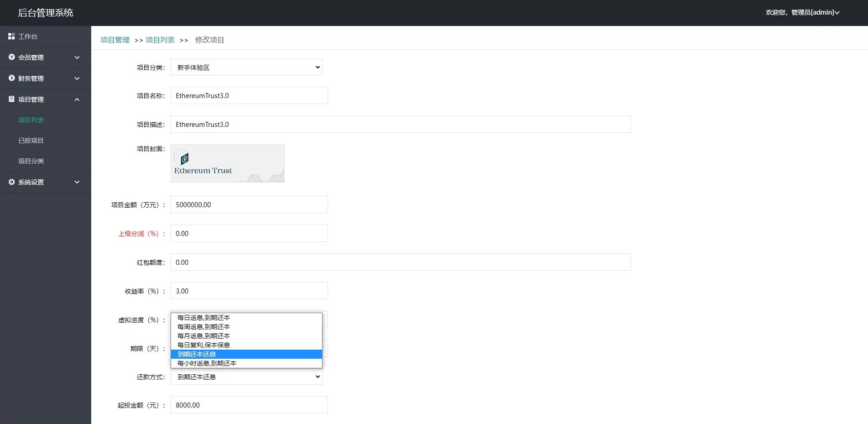Image resolution: width=868 pixels, height=424 pixels.
Task: Pick 每日复利,保本保息 from the list
Action: click(x=204, y=345)
